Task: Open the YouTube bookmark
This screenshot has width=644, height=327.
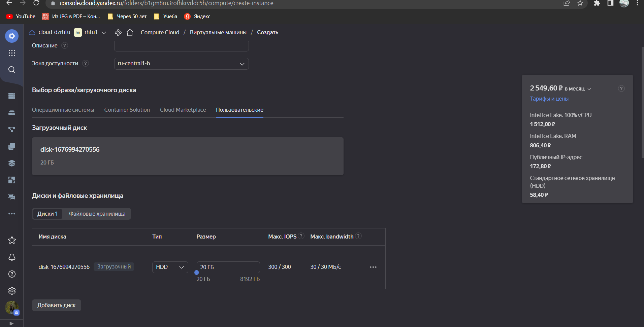Action: (21, 16)
